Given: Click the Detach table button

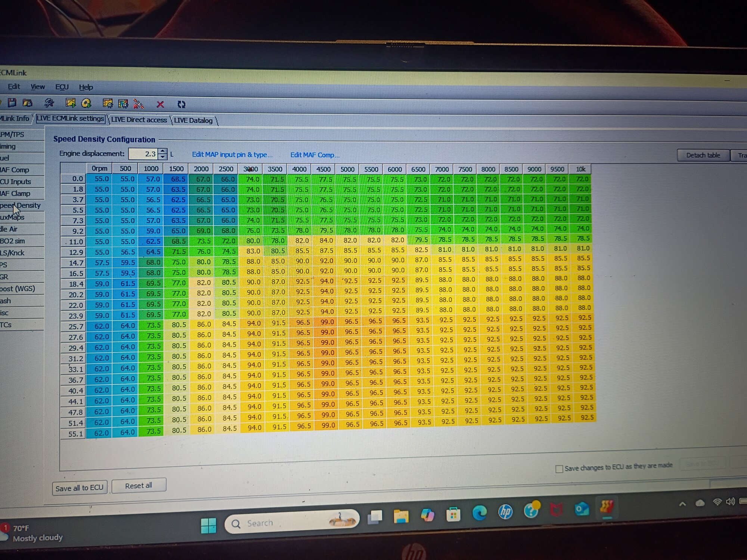Looking at the screenshot, I should [703, 155].
